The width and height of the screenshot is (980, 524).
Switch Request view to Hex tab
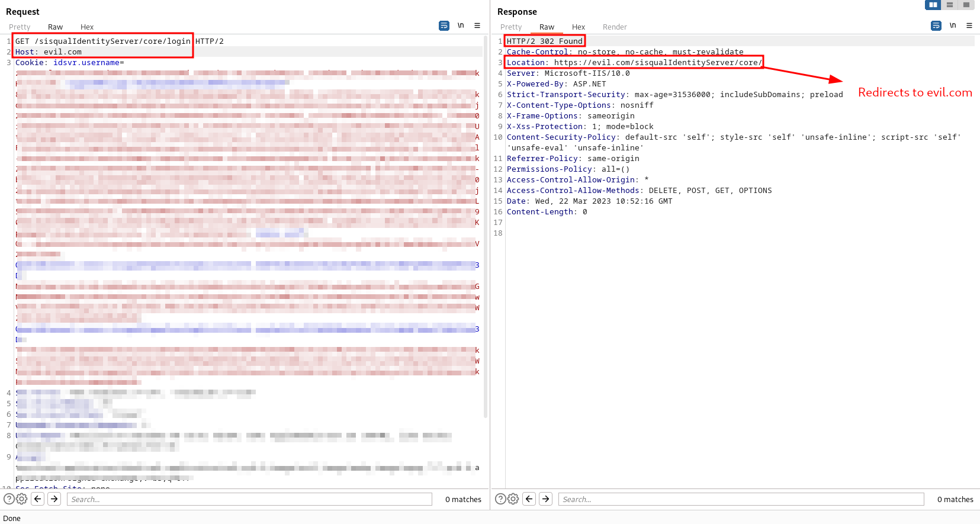(87, 27)
